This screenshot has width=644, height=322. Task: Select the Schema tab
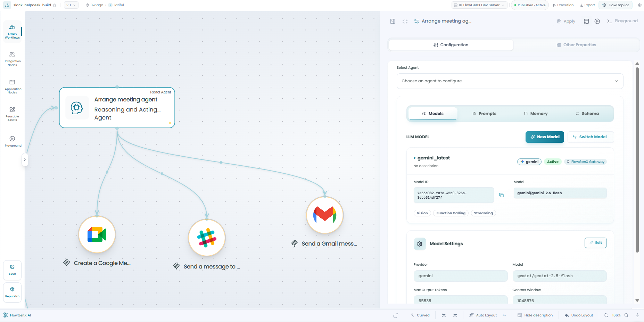tap(587, 114)
